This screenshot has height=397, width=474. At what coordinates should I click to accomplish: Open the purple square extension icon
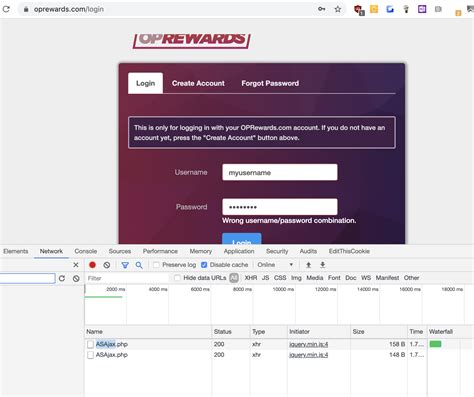[x=422, y=9]
